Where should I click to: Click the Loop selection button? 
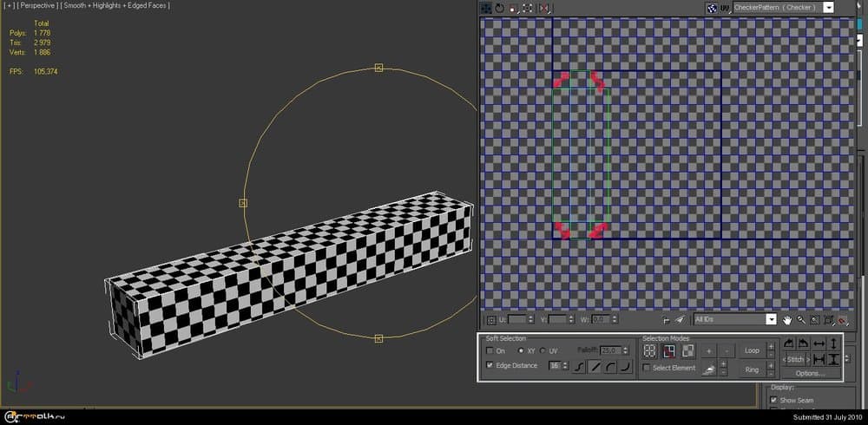752,350
